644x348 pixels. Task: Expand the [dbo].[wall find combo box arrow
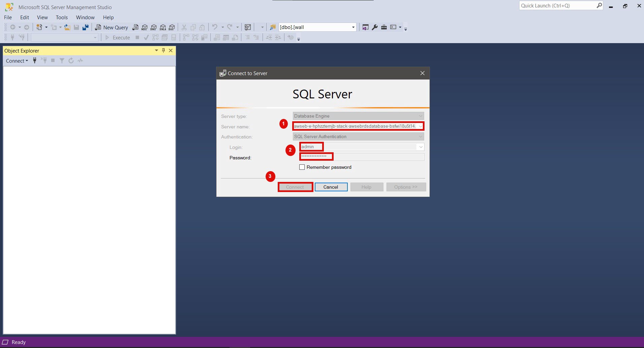point(353,27)
